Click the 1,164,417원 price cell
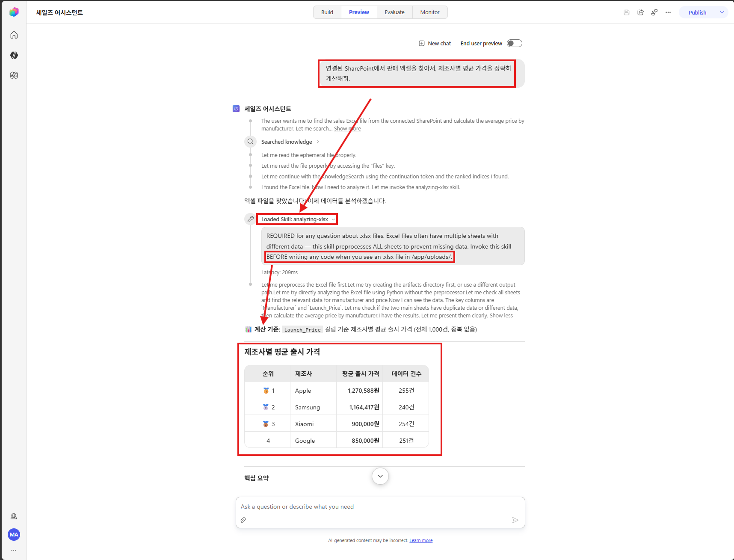This screenshot has width=734, height=560. click(359, 407)
